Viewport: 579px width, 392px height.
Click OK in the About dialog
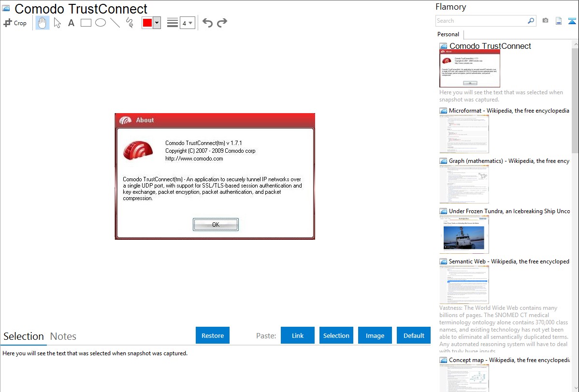point(216,225)
